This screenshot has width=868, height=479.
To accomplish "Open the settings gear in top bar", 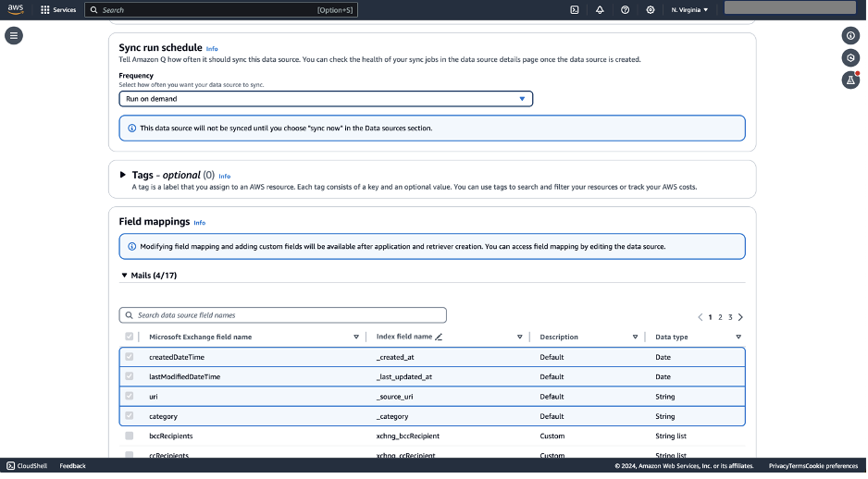I will 651,10.
